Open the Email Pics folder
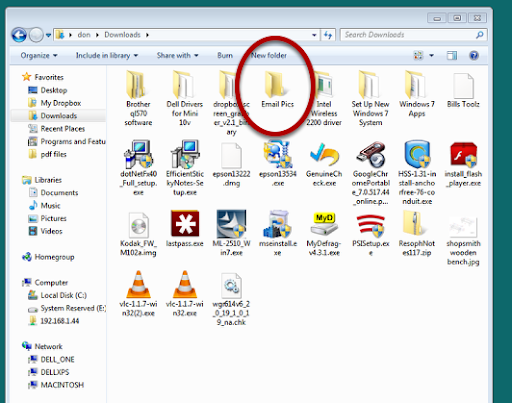This screenshot has height=403, width=512. click(277, 90)
